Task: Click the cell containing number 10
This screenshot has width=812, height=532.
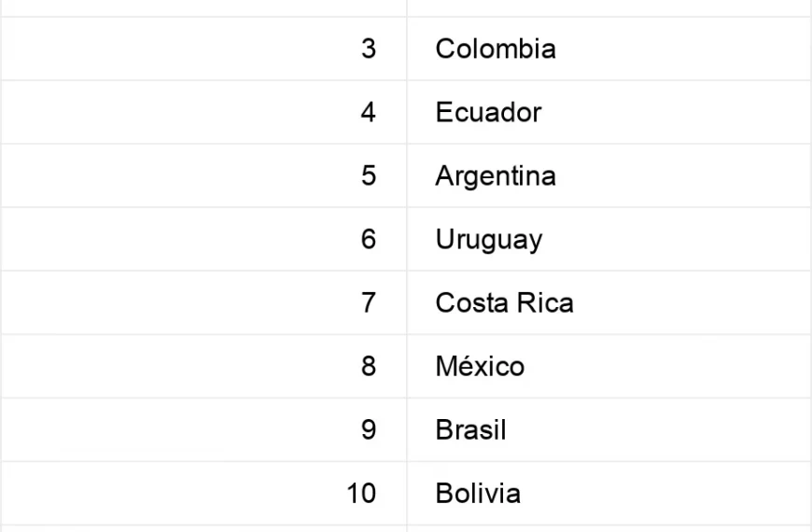Action: tap(204, 493)
